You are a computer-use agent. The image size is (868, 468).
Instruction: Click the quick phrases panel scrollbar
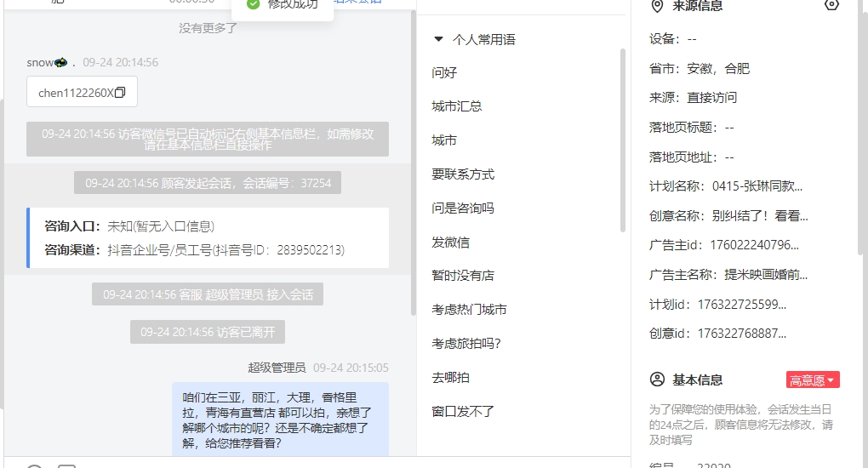point(623,140)
